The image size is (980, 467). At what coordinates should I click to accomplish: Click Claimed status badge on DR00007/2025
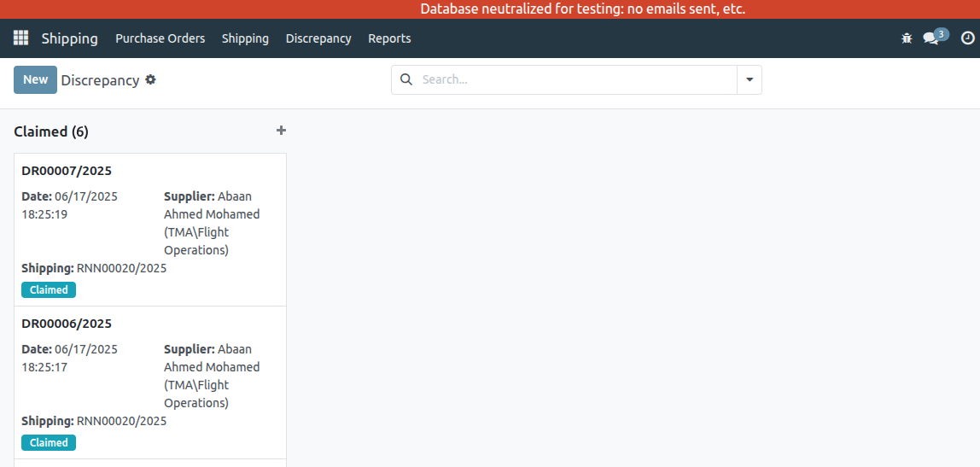coord(49,290)
